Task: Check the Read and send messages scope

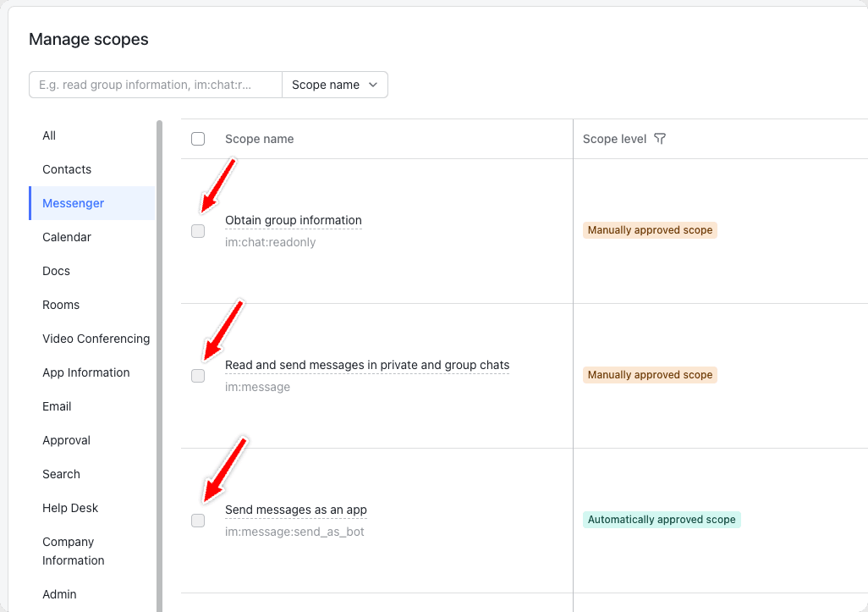Action: [198, 376]
